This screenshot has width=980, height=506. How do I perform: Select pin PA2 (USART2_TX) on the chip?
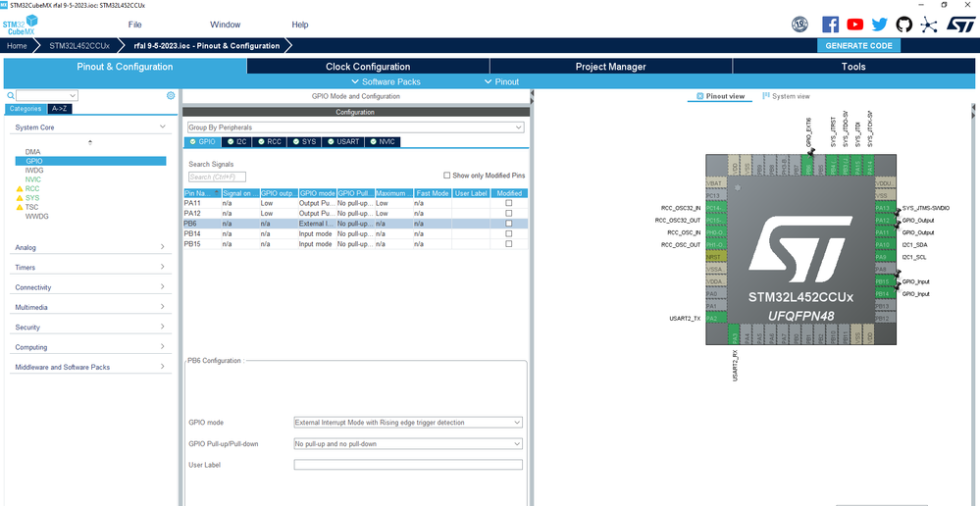click(715, 318)
